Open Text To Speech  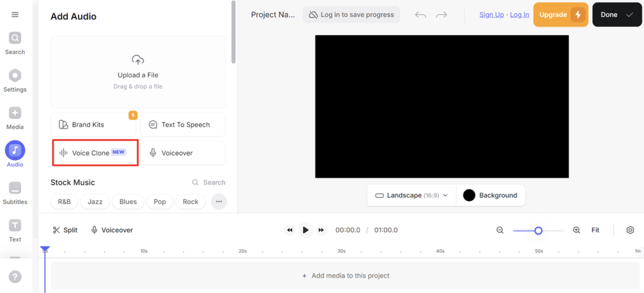(x=183, y=125)
